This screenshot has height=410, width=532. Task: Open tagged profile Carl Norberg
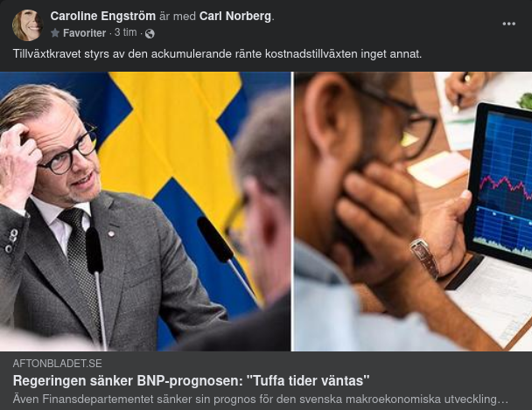235,16
